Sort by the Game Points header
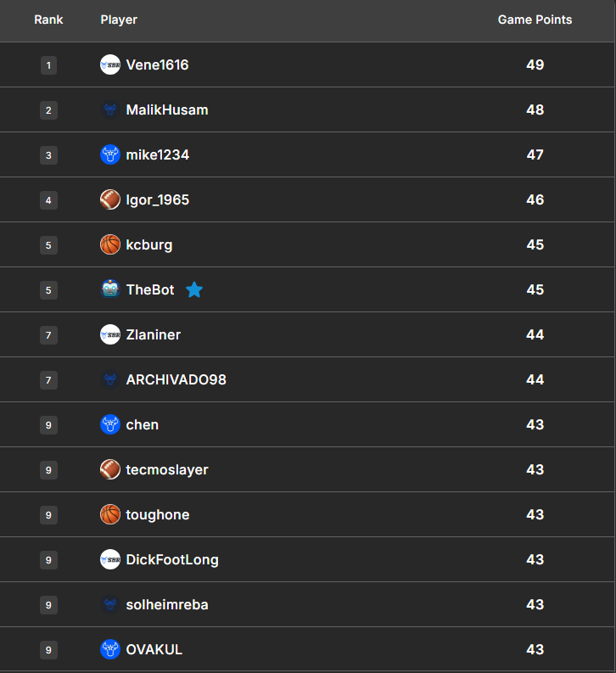The width and height of the screenshot is (616, 673). pyautogui.click(x=535, y=20)
